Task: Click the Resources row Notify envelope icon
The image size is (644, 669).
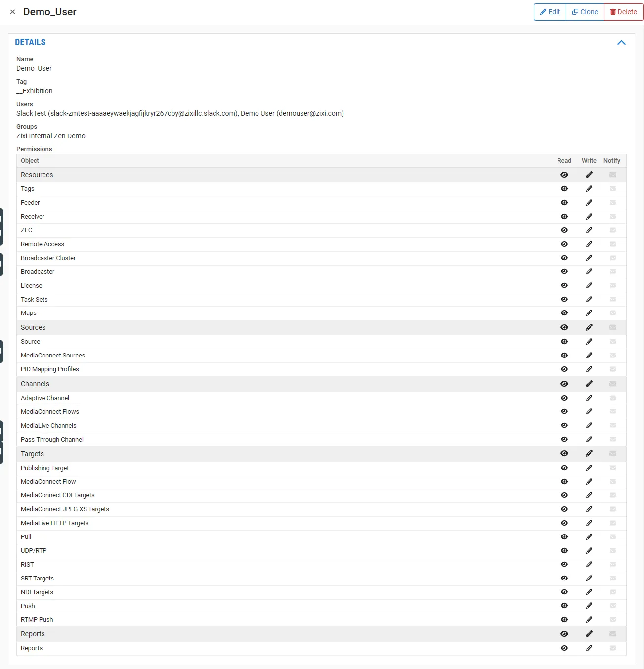Action: click(x=613, y=175)
